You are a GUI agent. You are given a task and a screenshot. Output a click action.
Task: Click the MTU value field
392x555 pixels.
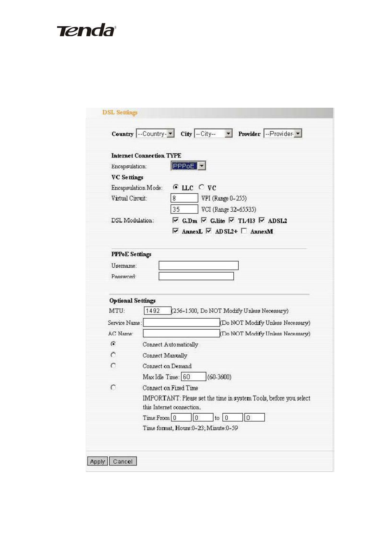157,311
